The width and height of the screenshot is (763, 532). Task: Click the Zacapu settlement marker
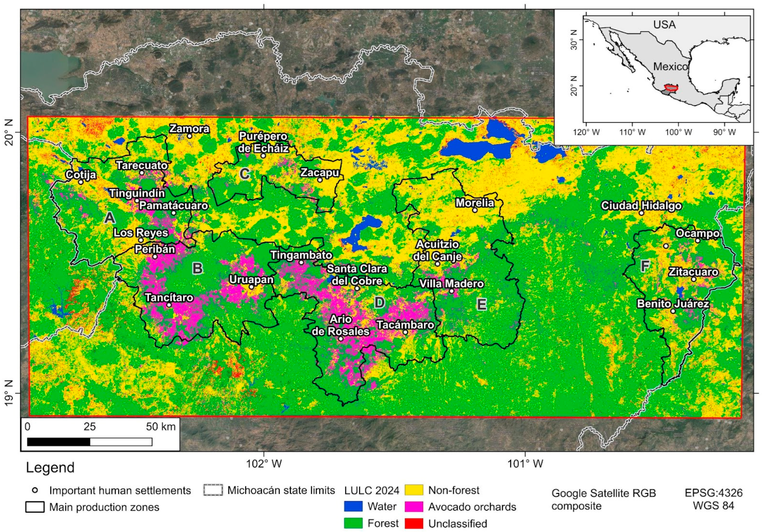pyautogui.click(x=320, y=180)
